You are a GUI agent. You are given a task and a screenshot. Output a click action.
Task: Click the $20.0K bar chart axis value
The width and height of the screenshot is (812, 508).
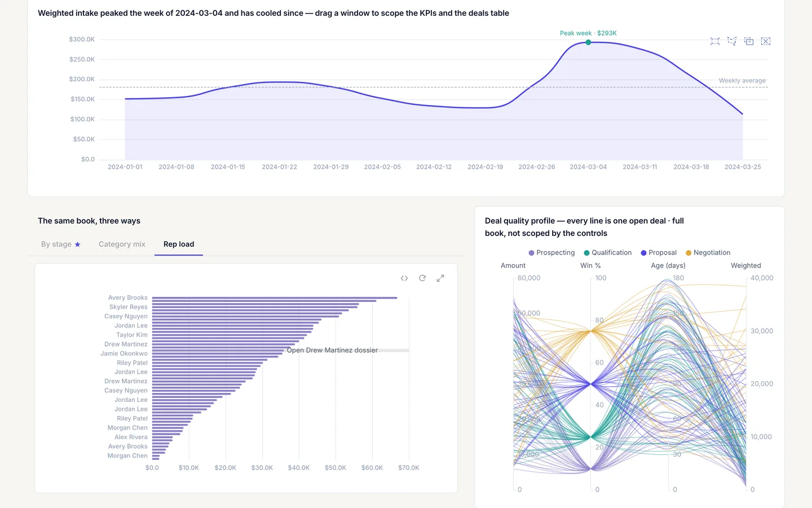226,468
